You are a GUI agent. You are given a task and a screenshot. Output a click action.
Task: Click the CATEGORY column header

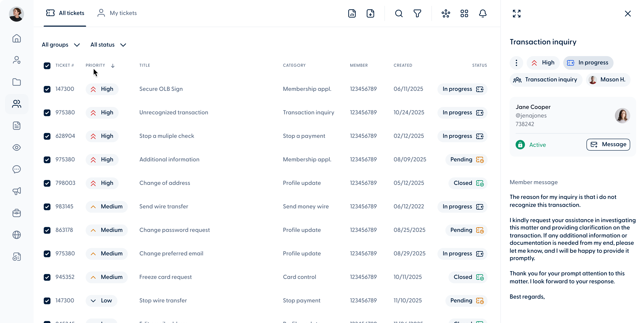pyautogui.click(x=294, y=65)
